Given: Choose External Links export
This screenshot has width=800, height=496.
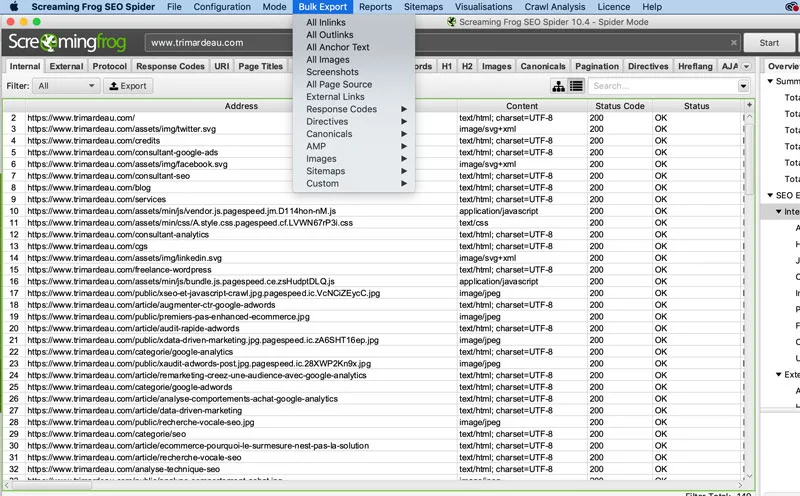Looking at the screenshot, I should pyautogui.click(x=335, y=96).
